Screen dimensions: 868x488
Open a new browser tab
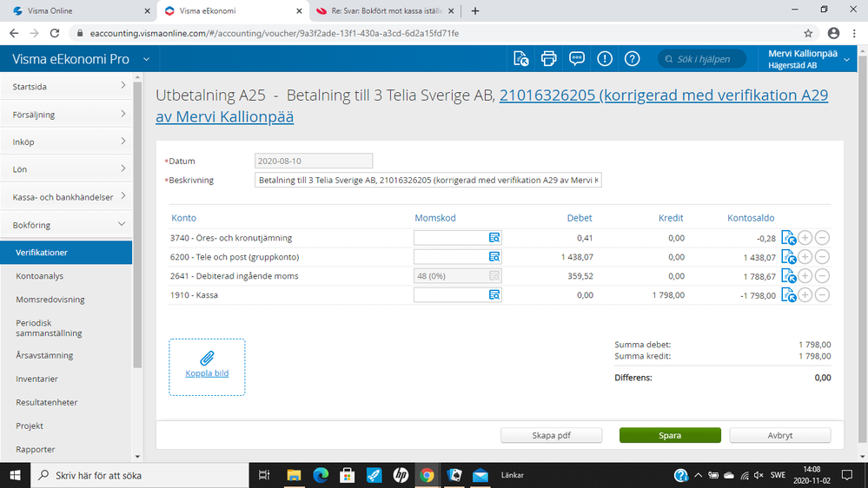(475, 10)
